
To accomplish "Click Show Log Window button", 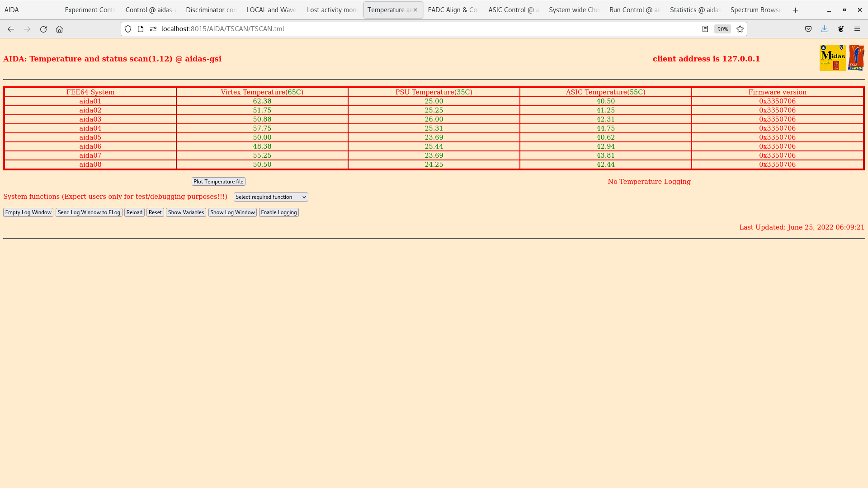I will tap(232, 212).
